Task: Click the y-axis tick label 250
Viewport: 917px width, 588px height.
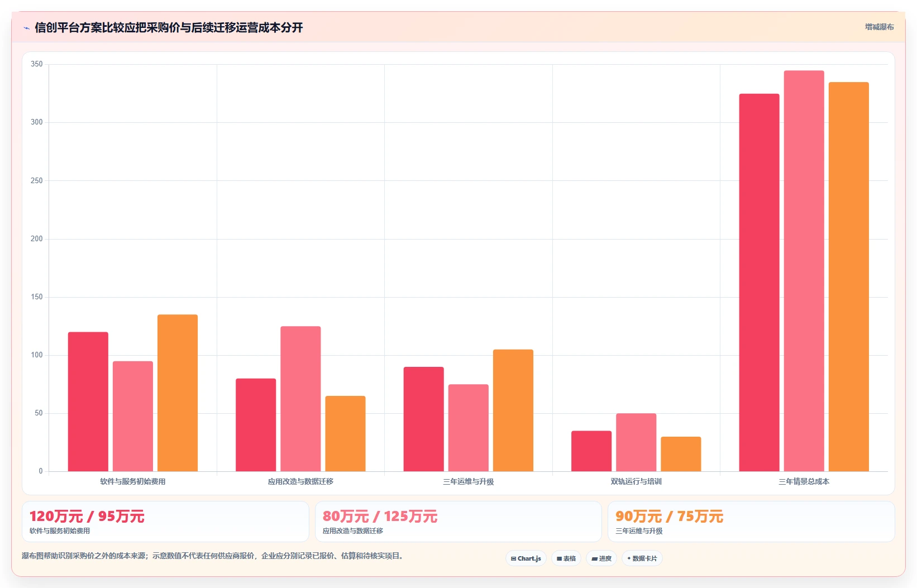Action: coord(37,181)
